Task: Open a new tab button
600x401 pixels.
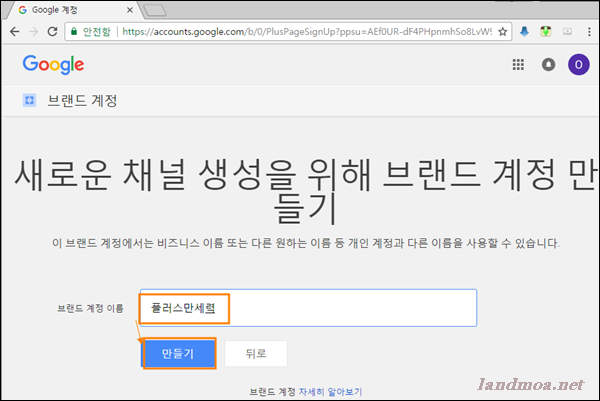Action: tap(155, 10)
